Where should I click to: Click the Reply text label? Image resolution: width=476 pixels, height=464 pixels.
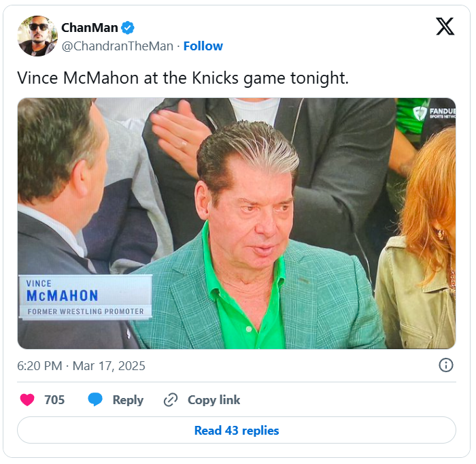[x=128, y=400]
